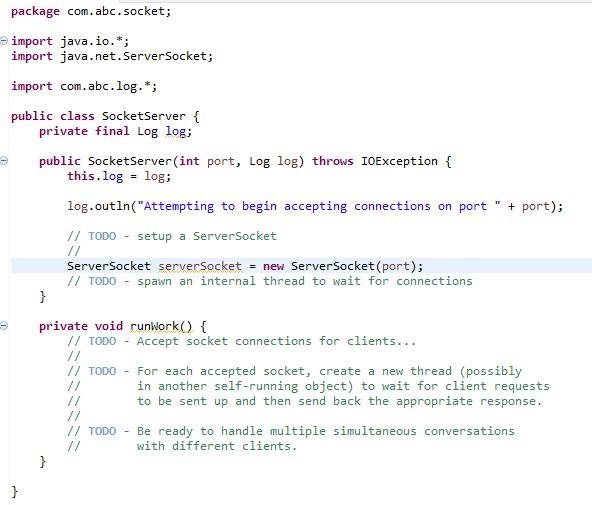Image resolution: width=592 pixels, height=505 pixels.
Task: Collapse the import statements fold marker
Action: pyautogui.click(x=4, y=40)
